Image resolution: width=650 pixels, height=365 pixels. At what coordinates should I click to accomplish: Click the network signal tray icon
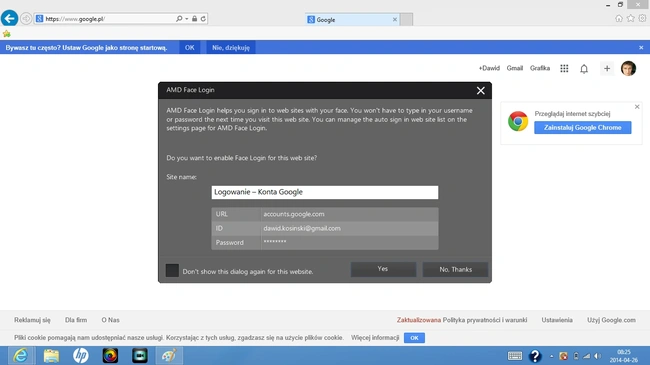tap(587, 356)
